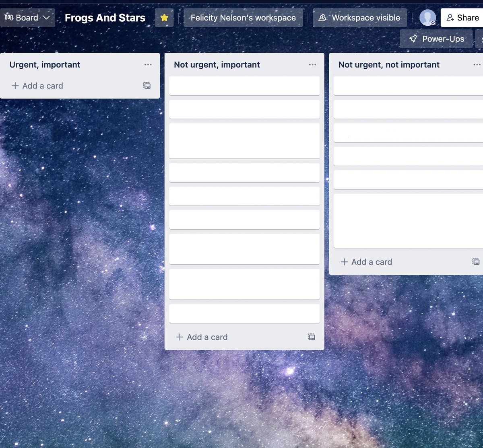Change the Workspace visible setting
The height and width of the screenshot is (448, 483).
pos(360,18)
